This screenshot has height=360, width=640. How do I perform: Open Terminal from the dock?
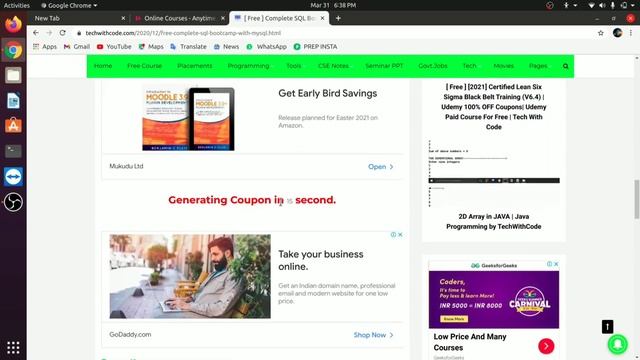pos(13,151)
